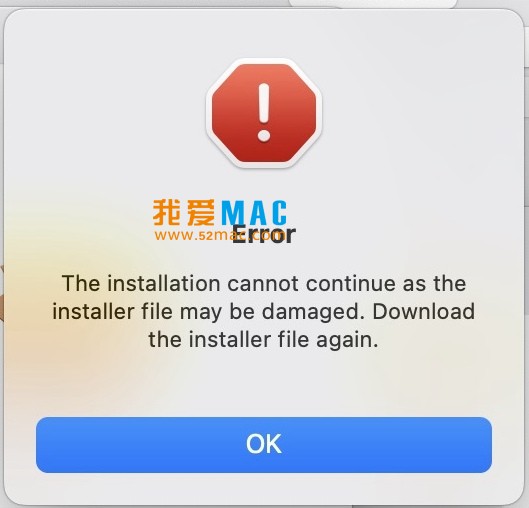
Task: Click the words 'installer file may be damaged'
Action: (x=206, y=311)
